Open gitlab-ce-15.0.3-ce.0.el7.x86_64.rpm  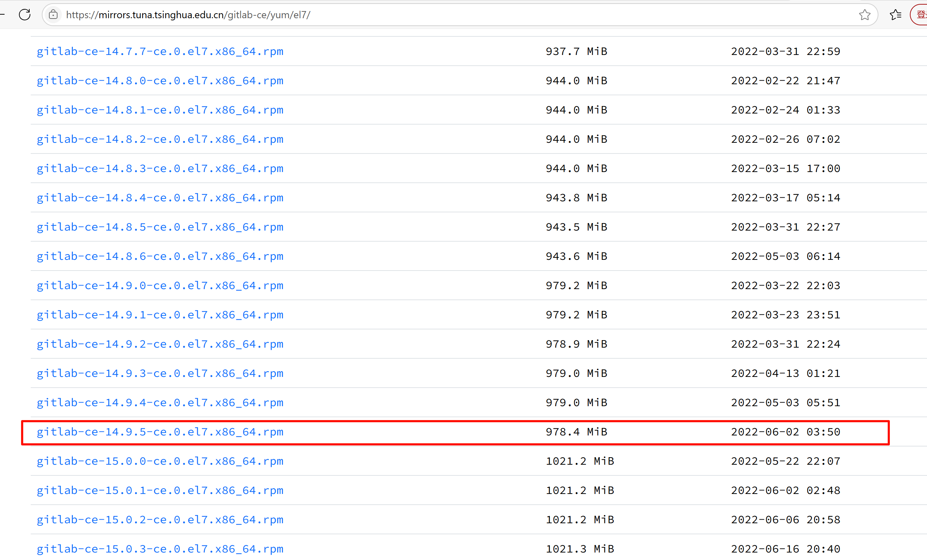coord(160,550)
